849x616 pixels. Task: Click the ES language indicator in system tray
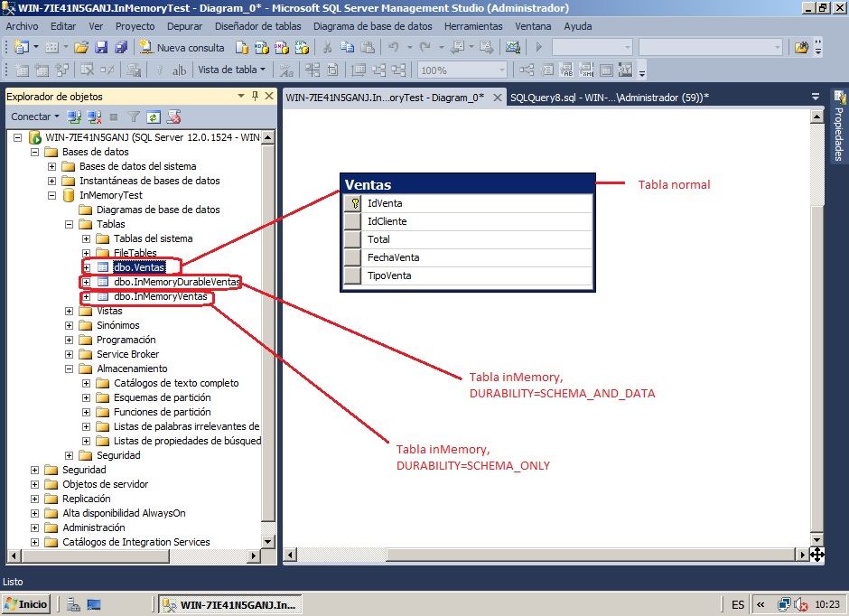[737, 604]
